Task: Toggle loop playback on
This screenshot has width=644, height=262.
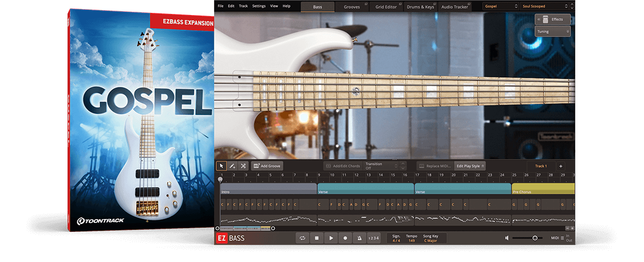Action: pyautogui.click(x=303, y=238)
